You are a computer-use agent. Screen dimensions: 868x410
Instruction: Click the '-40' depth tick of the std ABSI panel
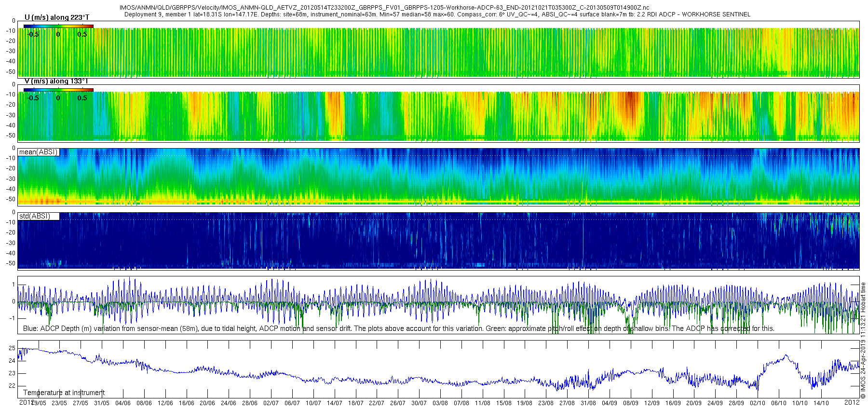[x=10, y=253]
